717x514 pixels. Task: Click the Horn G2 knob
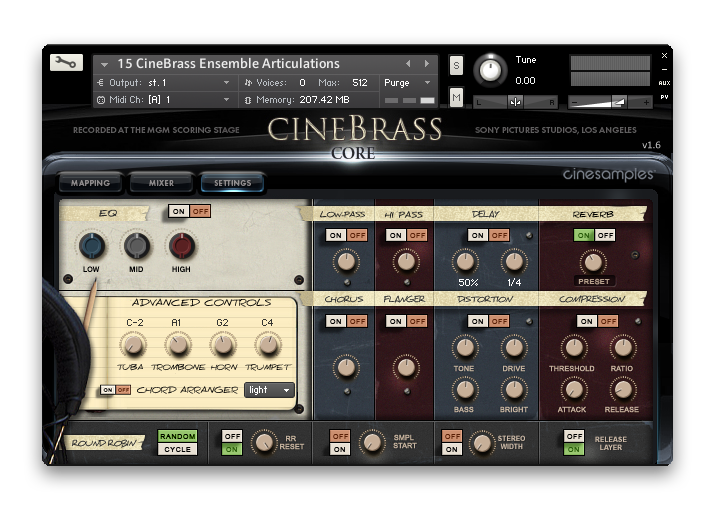point(223,345)
